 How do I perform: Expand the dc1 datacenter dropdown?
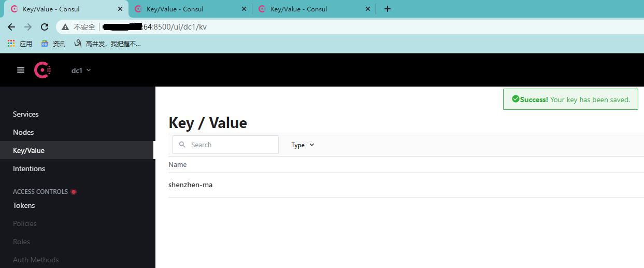(x=81, y=70)
